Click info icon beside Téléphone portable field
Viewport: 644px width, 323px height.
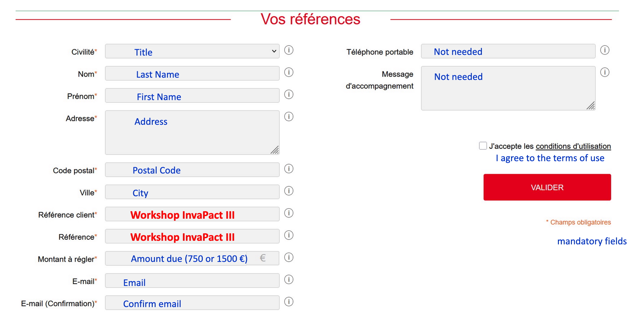[x=604, y=50]
